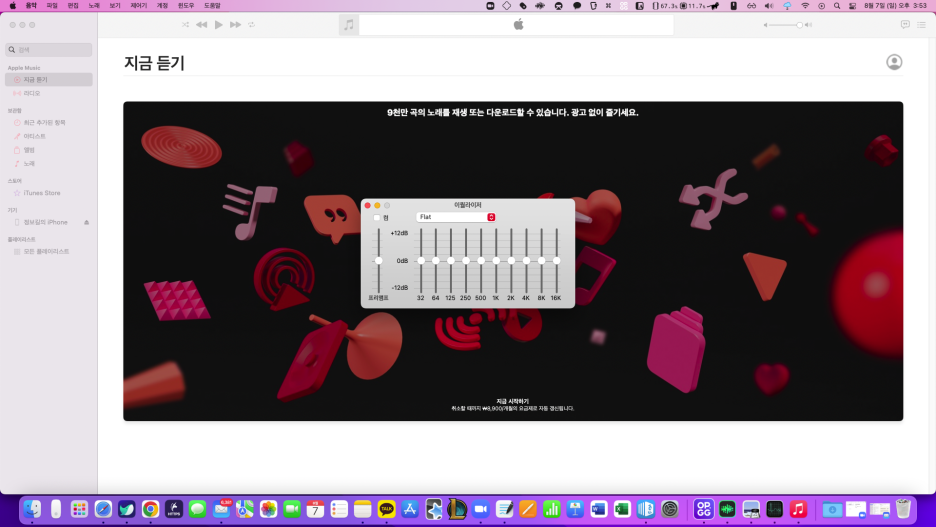Open 아티스트 in the library
The image size is (936, 527).
point(49,136)
